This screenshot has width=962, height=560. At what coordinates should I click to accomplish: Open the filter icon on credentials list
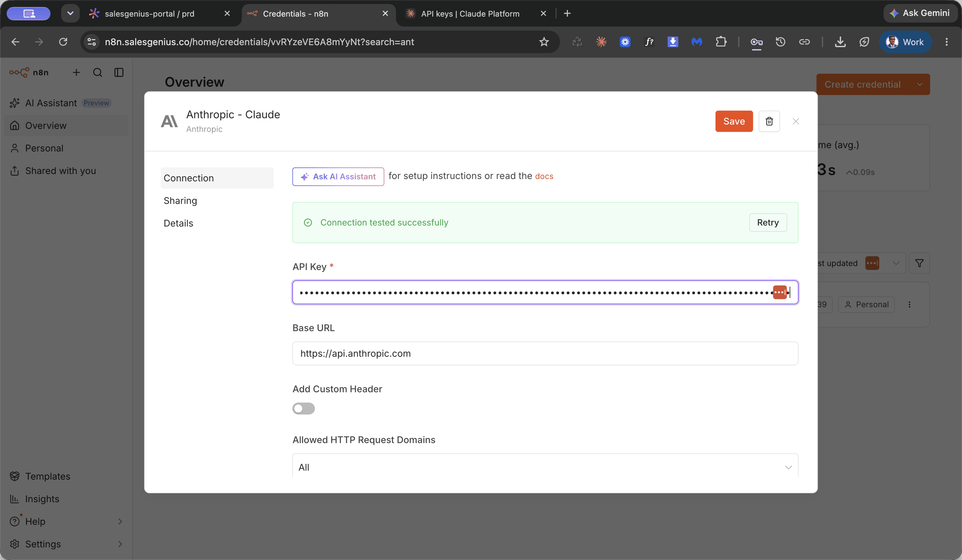pyautogui.click(x=919, y=263)
